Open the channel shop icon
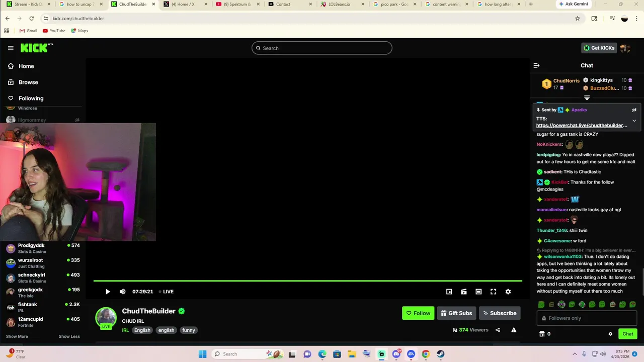The width and height of the screenshot is (644, 362). pyautogui.click(x=542, y=334)
